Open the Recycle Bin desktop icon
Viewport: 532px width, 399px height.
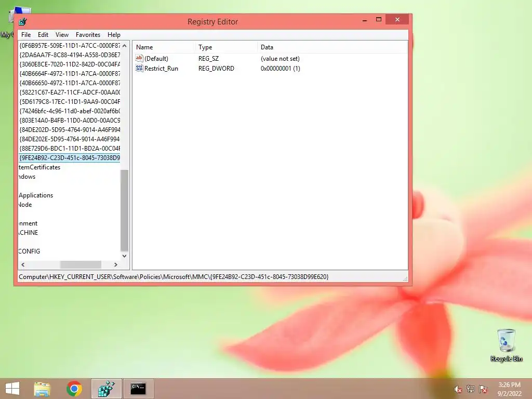pos(506,345)
